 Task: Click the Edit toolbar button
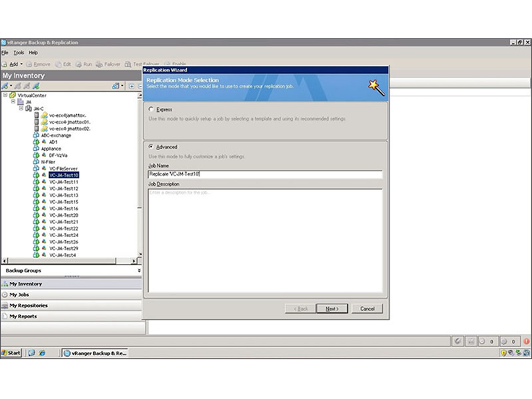pyautogui.click(x=63, y=64)
